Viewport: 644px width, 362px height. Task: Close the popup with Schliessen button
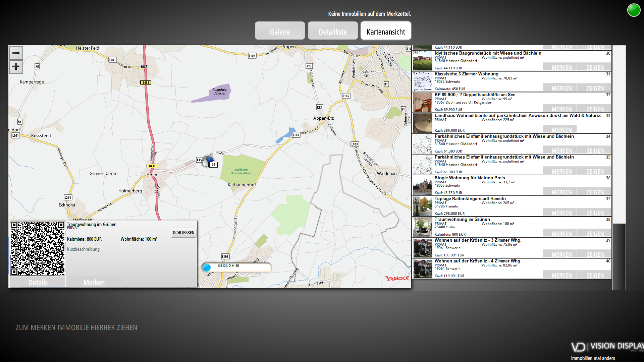183,233
